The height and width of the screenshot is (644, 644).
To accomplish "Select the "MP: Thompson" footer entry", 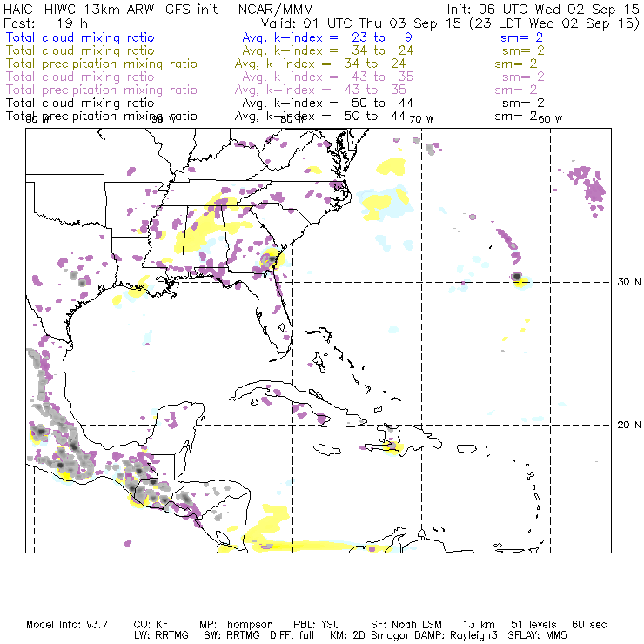I will point(236,625).
